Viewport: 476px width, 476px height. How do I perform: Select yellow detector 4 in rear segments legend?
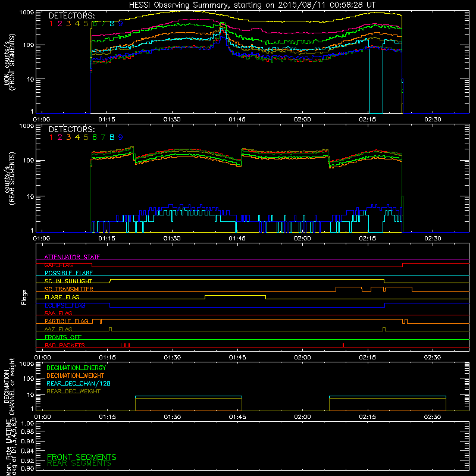pyautogui.click(x=77, y=137)
